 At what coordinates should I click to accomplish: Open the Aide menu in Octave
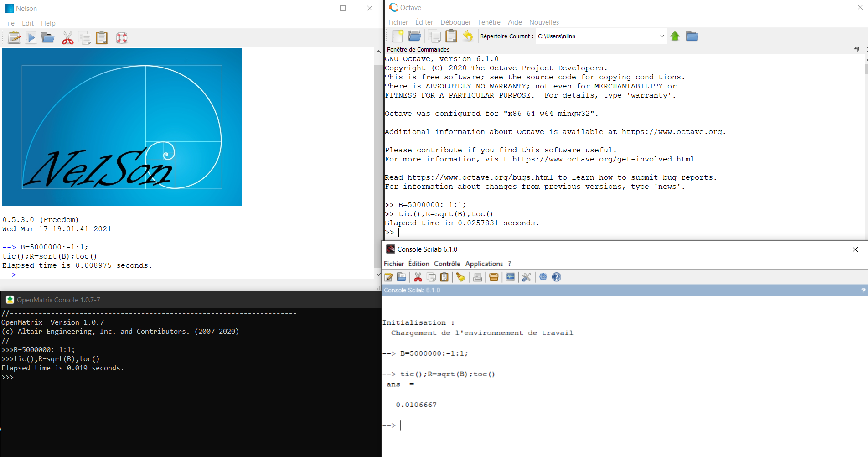click(x=515, y=22)
